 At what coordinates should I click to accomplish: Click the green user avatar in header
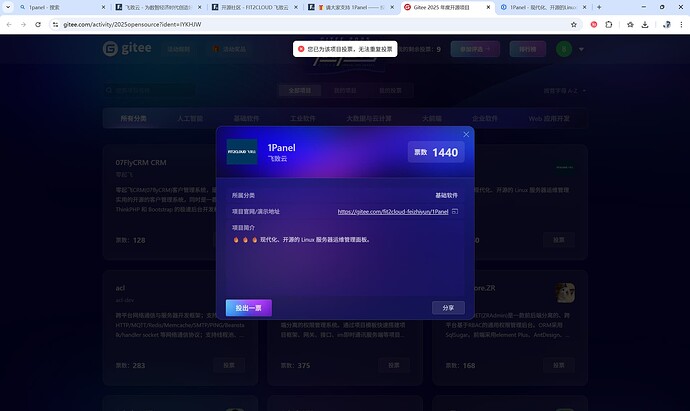tap(565, 49)
